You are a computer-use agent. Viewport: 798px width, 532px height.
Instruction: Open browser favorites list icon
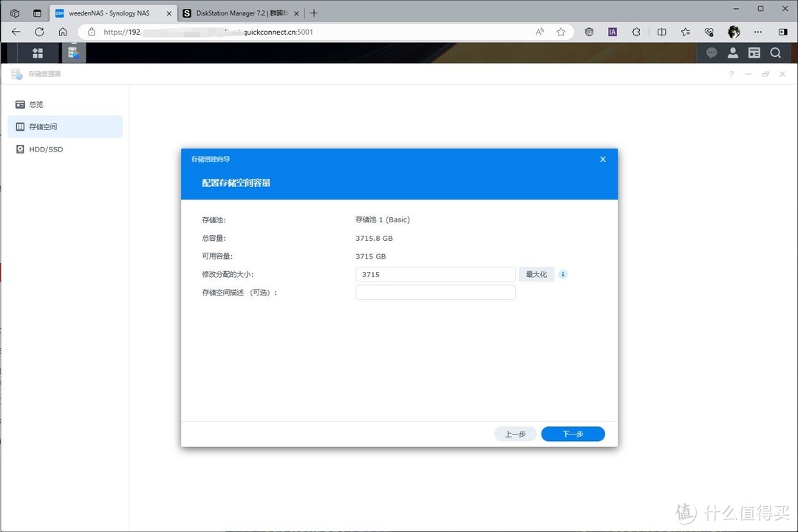[686, 32]
